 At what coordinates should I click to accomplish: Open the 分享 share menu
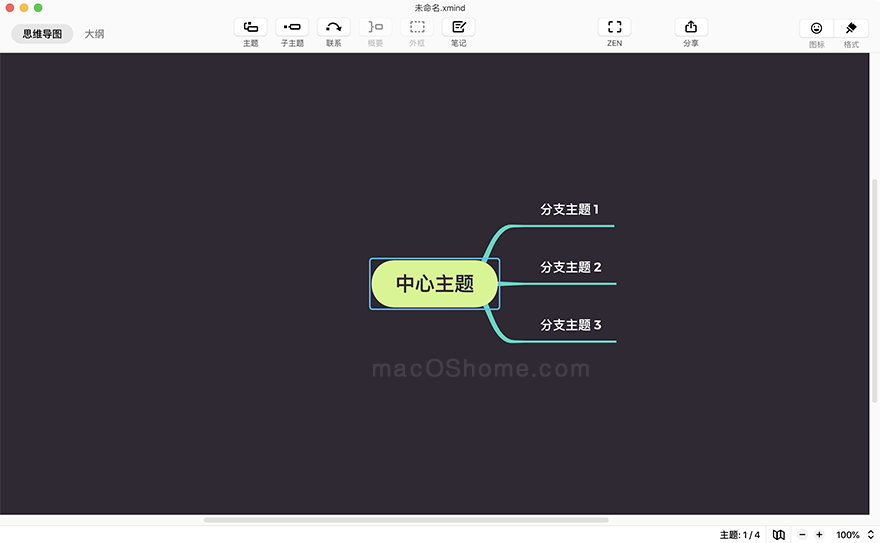691,27
